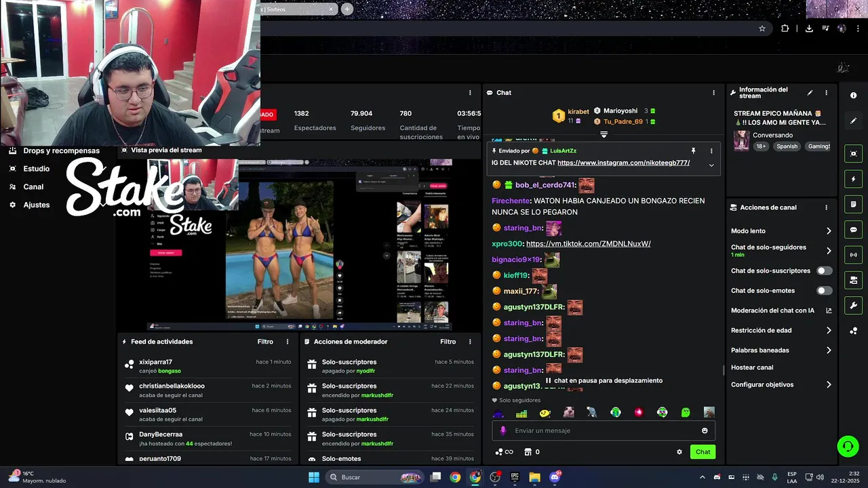Screen dimensions: 868x488
Task: Toggle the channel actions icon in the sidebar
Action: click(853, 280)
